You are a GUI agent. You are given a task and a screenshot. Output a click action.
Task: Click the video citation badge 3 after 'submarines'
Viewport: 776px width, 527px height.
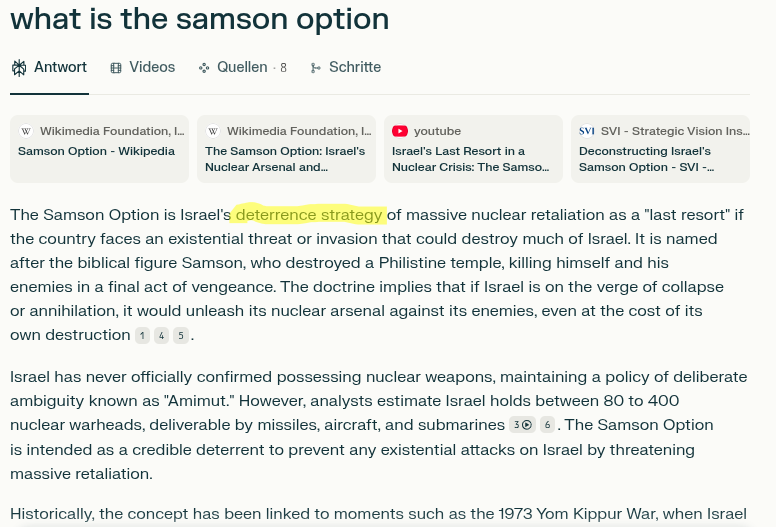523,425
